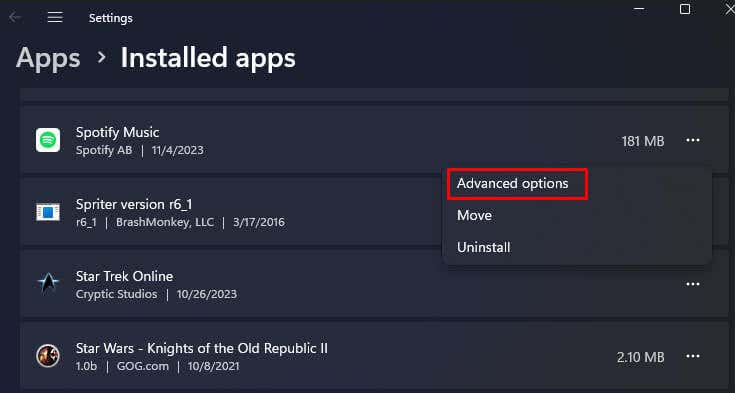This screenshot has width=735, height=393.
Task: Click the back arrow in Settings
Action: tap(15, 17)
